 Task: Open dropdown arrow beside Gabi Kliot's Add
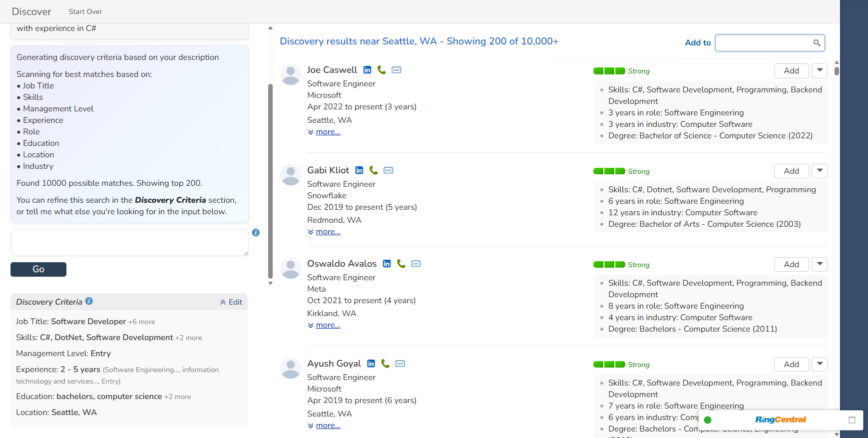click(x=820, y=171)
